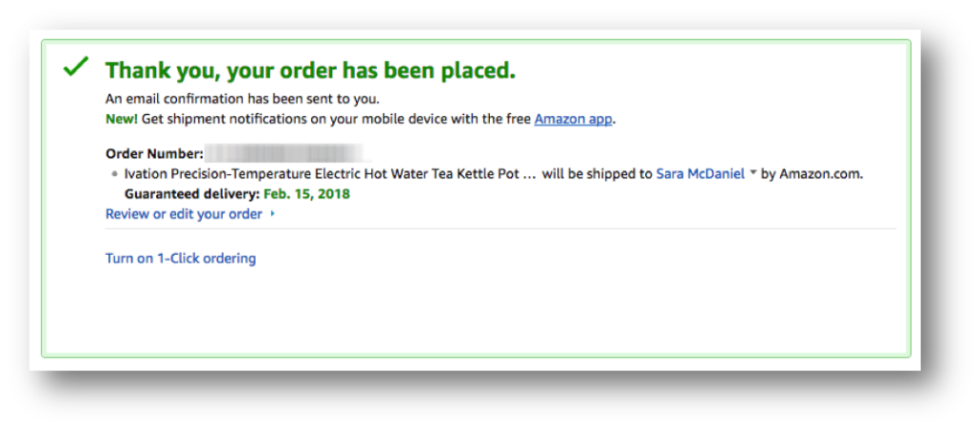Click the 'Get shipment notifications' sentence

pos(377,119)
